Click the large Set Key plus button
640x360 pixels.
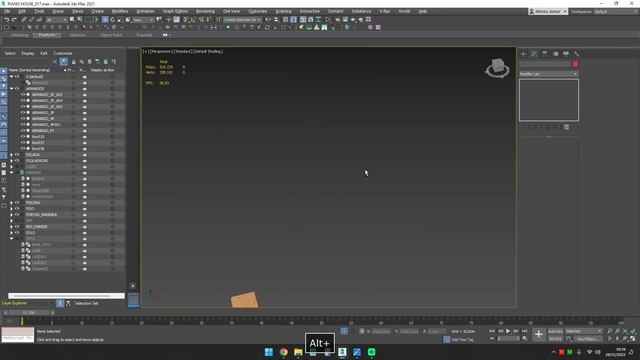539,335
